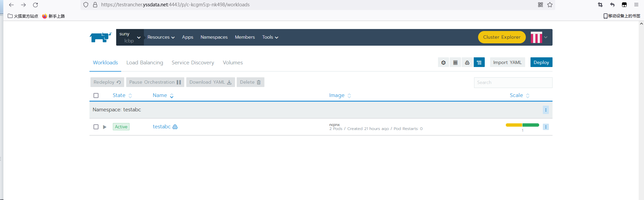The height and width of the screenshot is (200, 644).
Task: Open the screenshot crop tool icon
Action: click(x=600, y=5)
